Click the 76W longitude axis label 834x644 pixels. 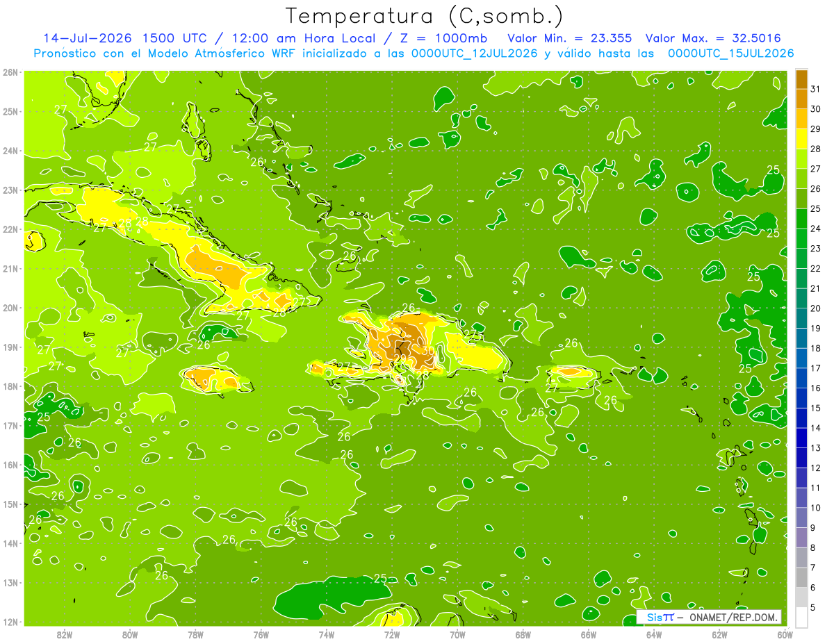[261, 634]
